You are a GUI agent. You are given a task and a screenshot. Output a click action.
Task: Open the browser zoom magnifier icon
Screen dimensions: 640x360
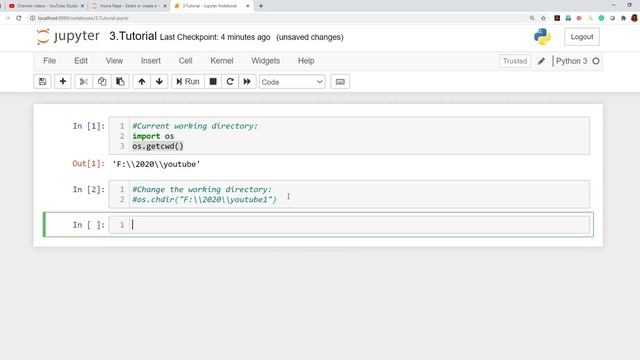point(532,18)
